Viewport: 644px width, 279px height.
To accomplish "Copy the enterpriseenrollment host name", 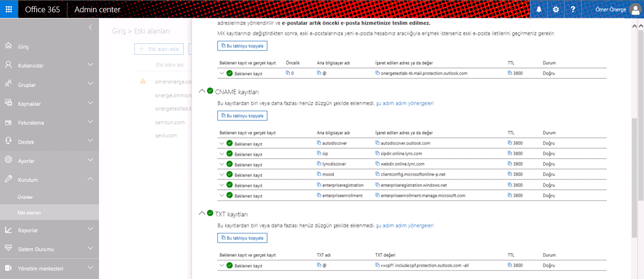I will [x=319, y=195].
